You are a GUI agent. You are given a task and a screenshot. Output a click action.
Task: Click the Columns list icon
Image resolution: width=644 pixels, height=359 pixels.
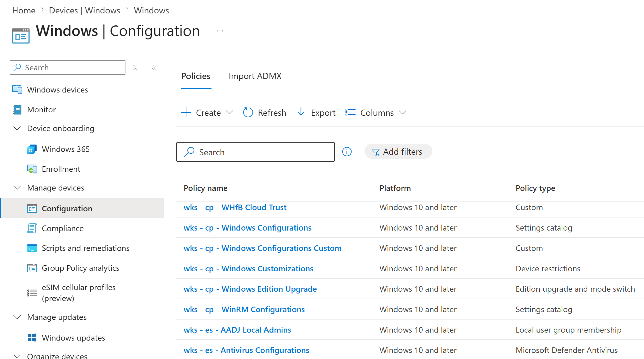coord(350,112)
